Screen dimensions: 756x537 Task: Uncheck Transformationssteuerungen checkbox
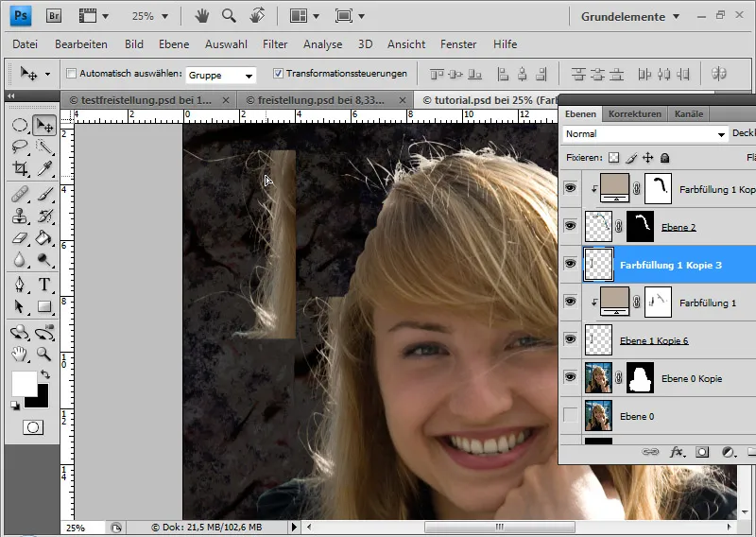click(278, 74)
